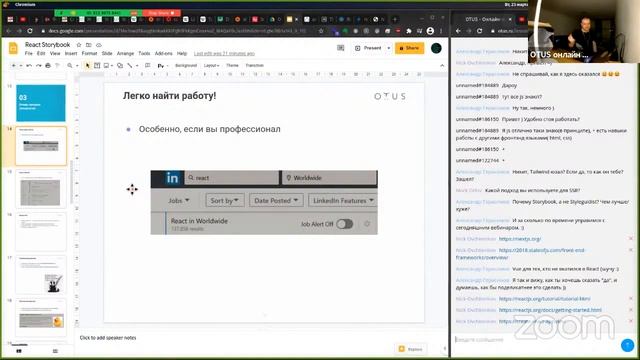Click the Move to folder icon

tap(89, 45)
